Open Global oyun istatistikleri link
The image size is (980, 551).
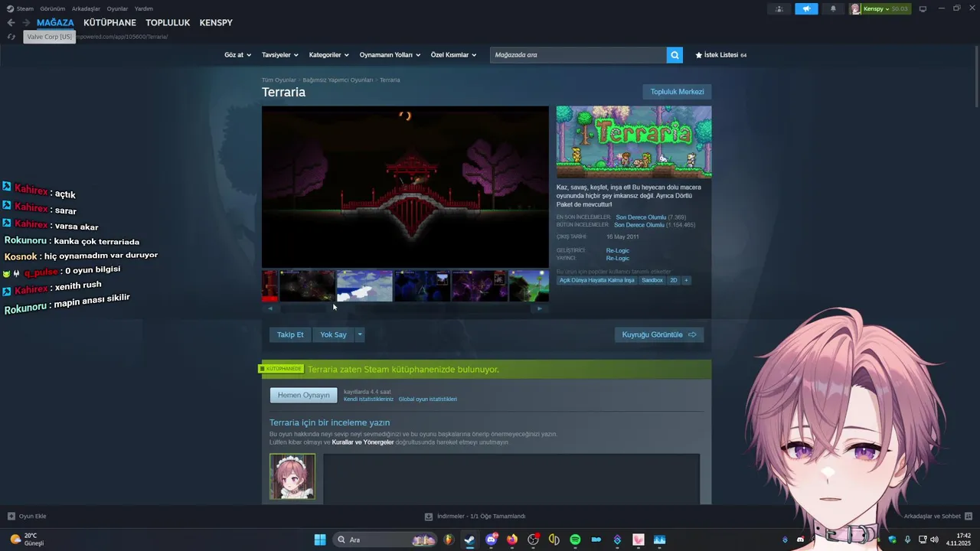pyautogui.click(x=427, y=399)
